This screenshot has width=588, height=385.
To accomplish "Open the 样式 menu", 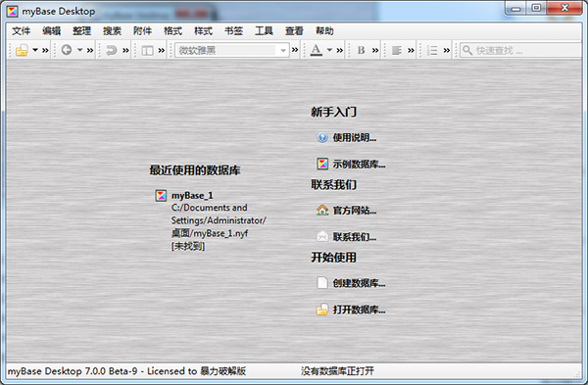I will 203,30.
